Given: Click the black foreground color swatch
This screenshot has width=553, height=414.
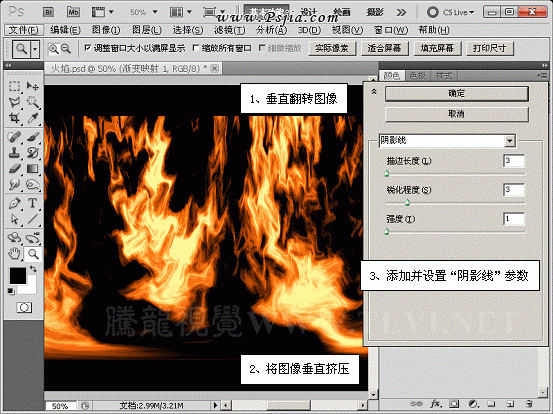Looking at the screenshot, I should 18,276.
